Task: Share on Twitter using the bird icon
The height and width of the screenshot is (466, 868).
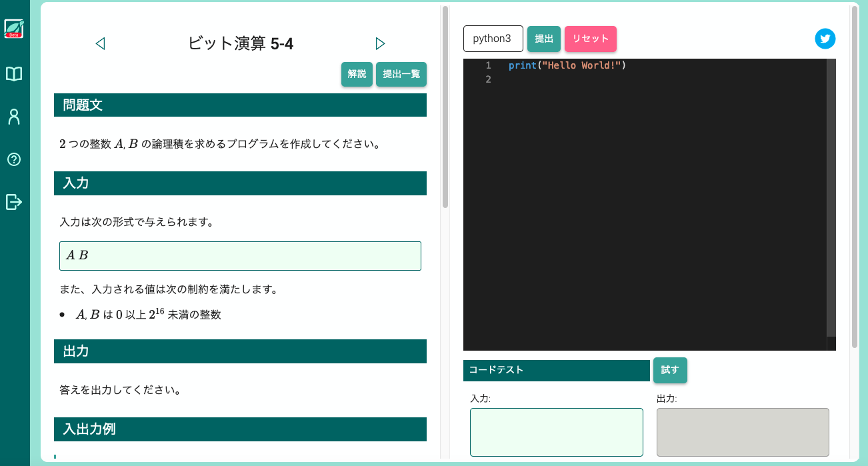Action: click(825, 39)
